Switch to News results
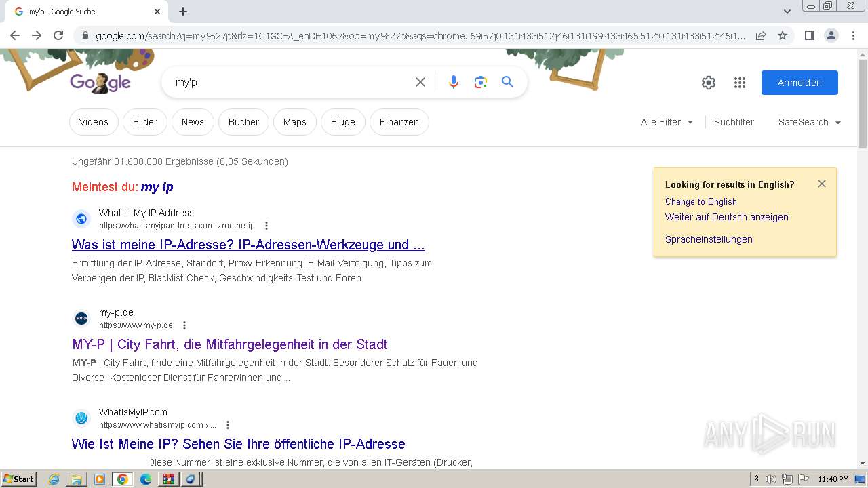 (193, 122)
